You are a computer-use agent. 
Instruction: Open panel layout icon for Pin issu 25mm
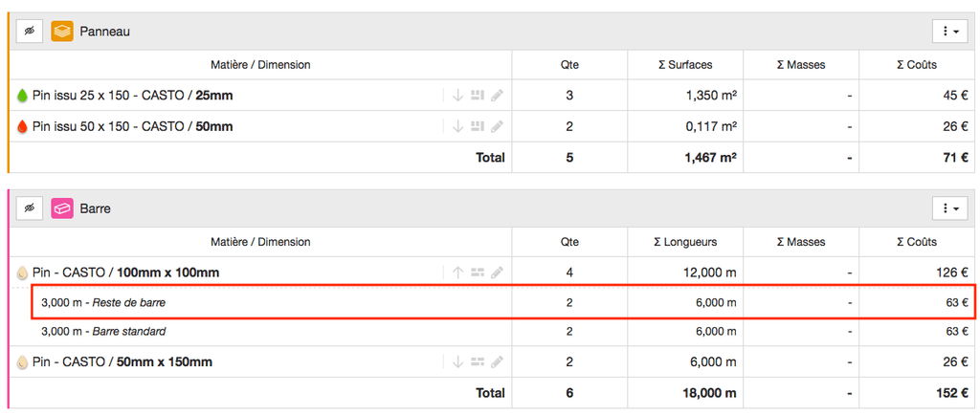[478, 96]
